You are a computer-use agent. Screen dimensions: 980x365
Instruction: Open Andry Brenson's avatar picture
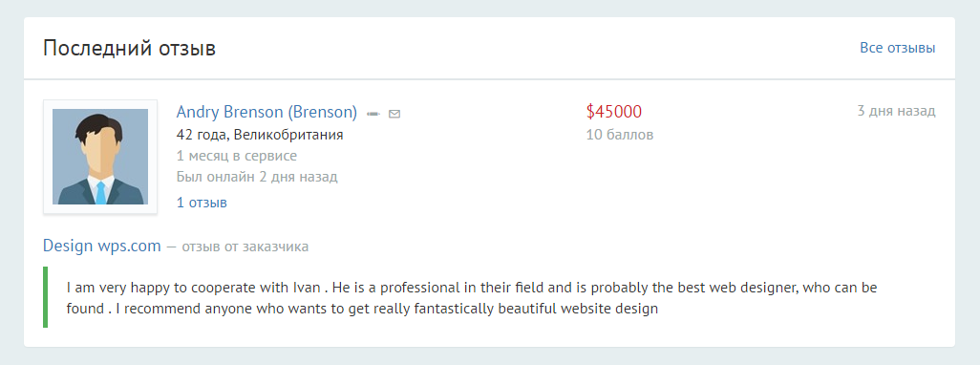point(100,157)
